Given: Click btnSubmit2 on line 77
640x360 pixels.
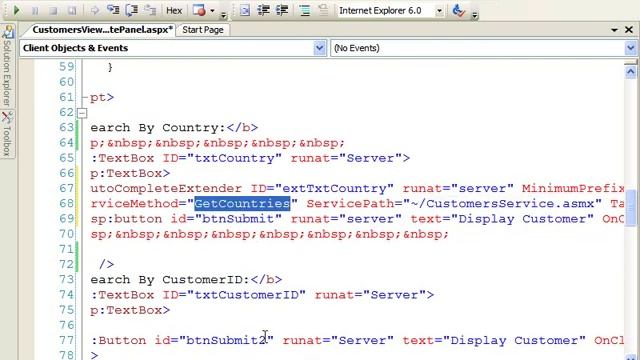Looking at the screenshot, I should click(x=226, y=340).
